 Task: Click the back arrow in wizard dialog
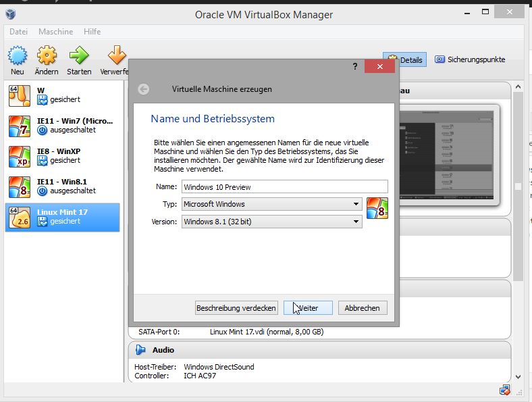point(143,89)
